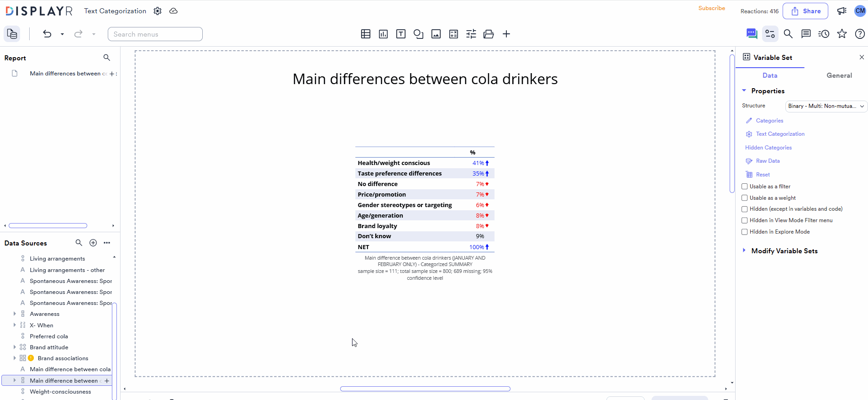868x400 pixels.
Task: Search the Report pages tree
Action: (107, 58)
